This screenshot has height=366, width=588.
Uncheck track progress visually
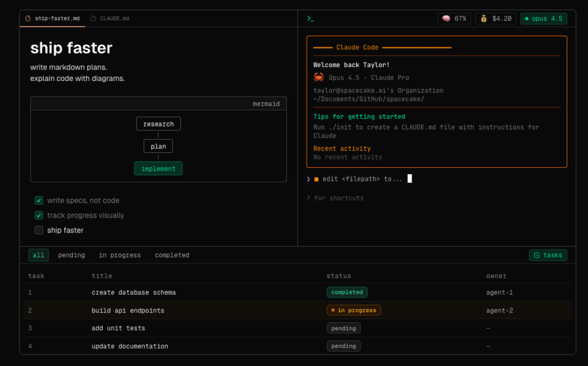click(38, 215)
